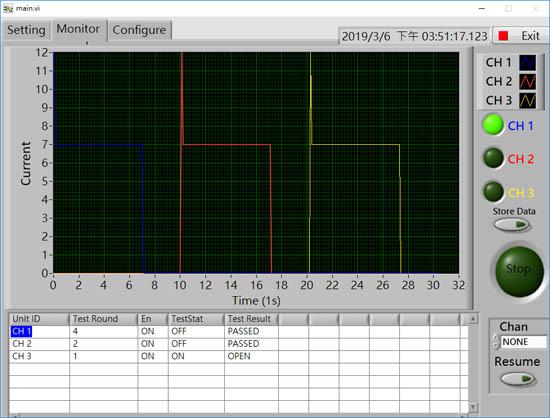Open the Chan selector showing NONE
This screenshot has width=550, height=418.
tap(523, 342)
